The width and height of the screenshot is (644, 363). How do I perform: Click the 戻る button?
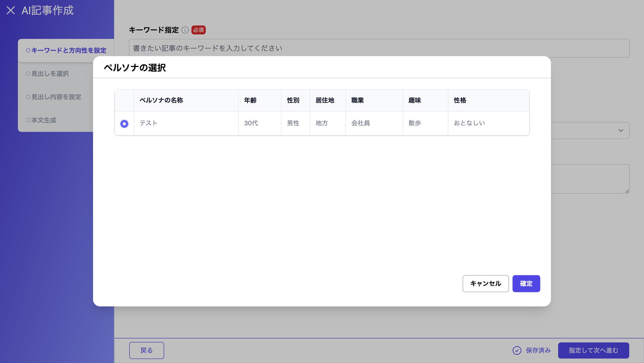146,350
